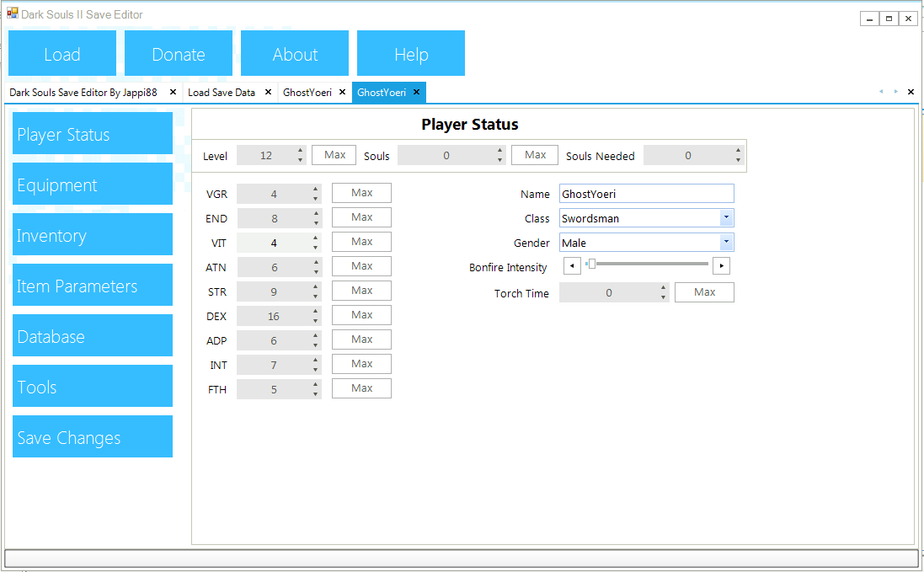Max out the FTH stat
Image resolution: width=924 pixels, height=572 pixels.
coord(362,388)
